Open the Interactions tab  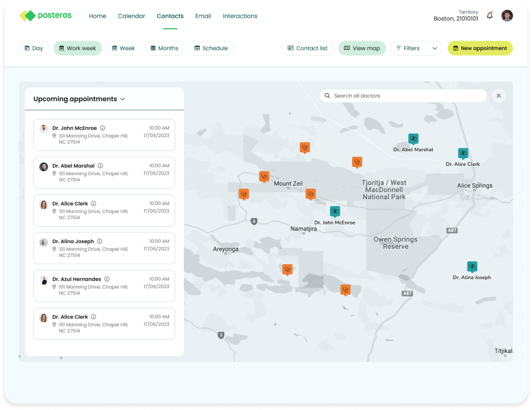point(240,16)
